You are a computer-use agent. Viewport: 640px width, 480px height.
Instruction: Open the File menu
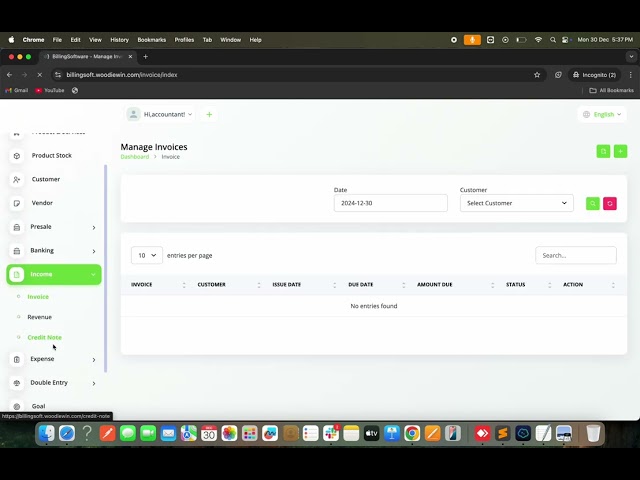57,40
